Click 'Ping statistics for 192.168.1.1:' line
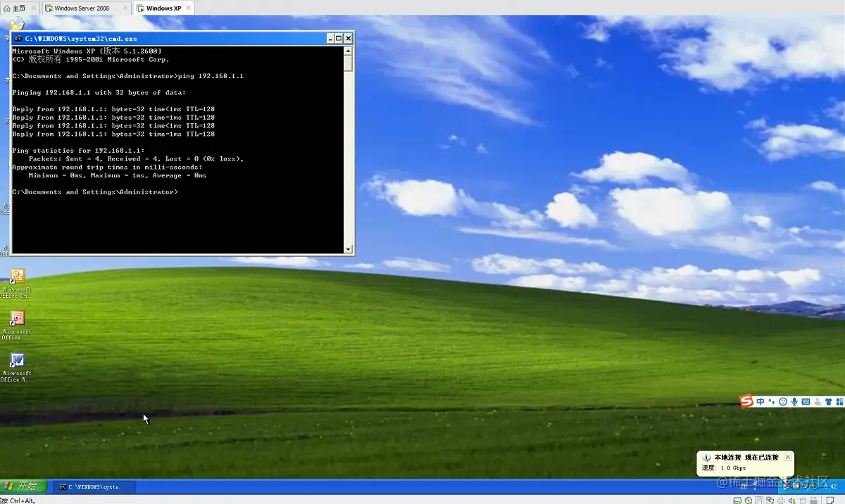 (78, 151)
